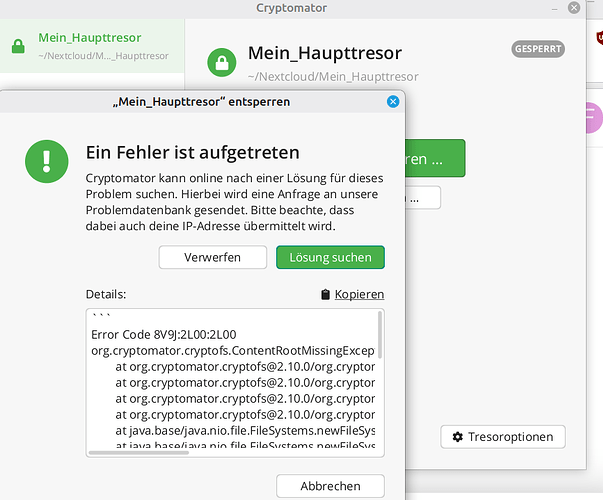Viewport: 603px width, 500px height.
Task: Select Mein_Haupttresor in the vault list
Action: click(x=92, y=46)
